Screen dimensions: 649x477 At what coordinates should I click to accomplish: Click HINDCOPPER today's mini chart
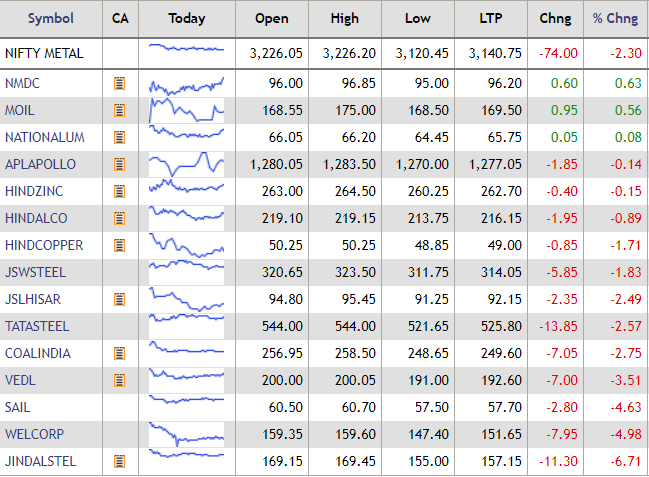click(x=186, y=245)
